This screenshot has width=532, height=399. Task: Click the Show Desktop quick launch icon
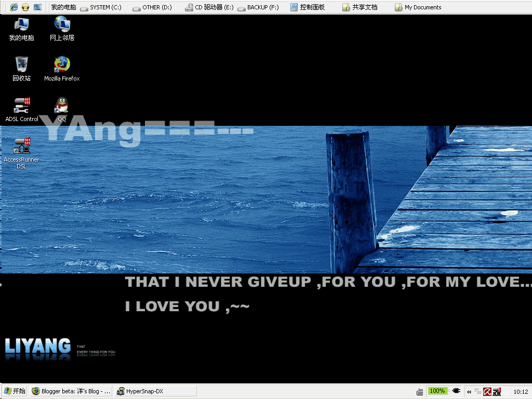(37, 7)
